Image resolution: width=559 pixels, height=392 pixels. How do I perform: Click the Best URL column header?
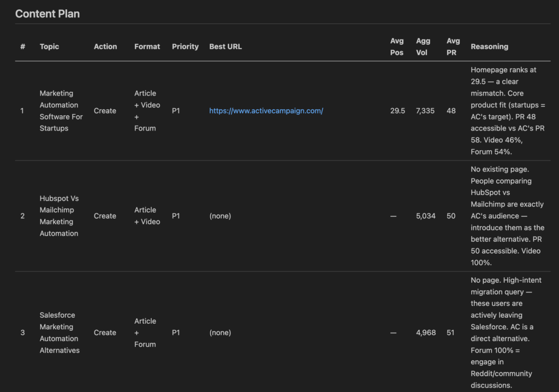coord(225,46)
